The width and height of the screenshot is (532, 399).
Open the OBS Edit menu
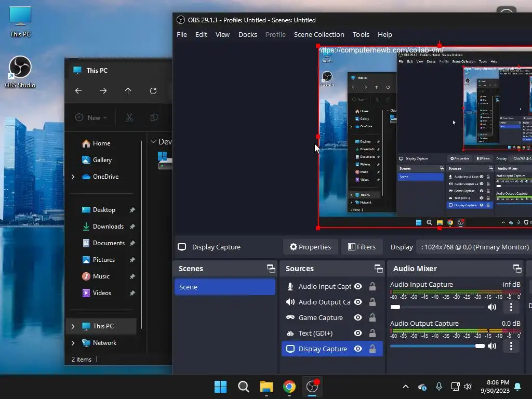201,35
